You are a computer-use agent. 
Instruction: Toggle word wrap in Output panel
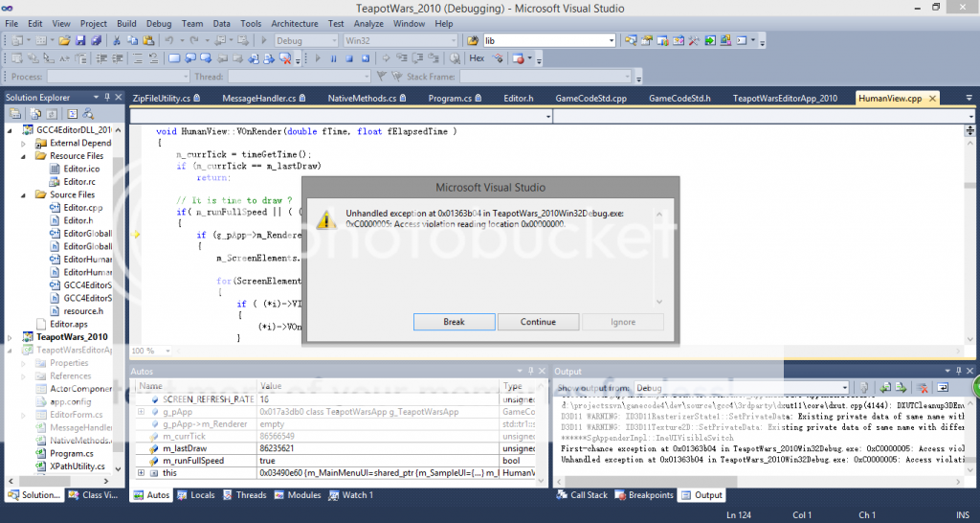coord(943,387)
